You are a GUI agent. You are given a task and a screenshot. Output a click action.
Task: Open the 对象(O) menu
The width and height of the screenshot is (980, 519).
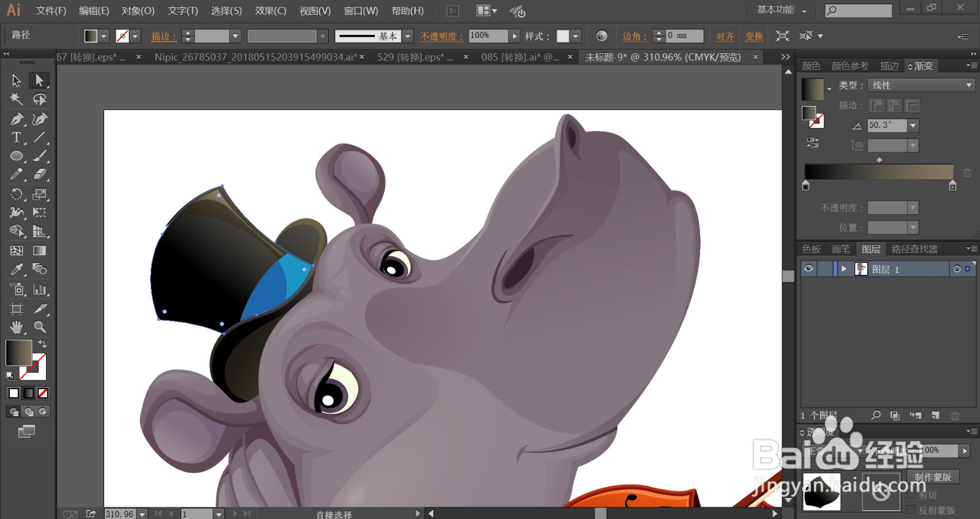(138, 10)
